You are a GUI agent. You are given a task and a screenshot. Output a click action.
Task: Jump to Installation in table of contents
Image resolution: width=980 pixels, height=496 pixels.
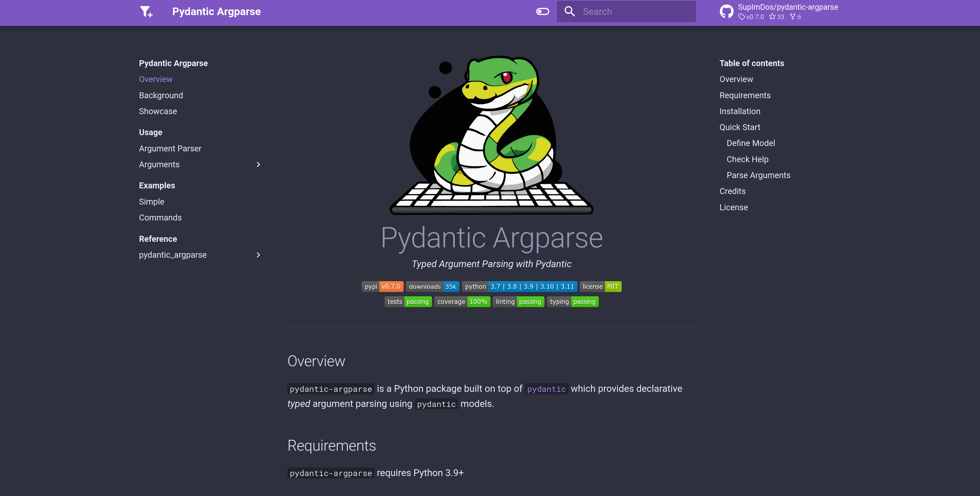740,111
